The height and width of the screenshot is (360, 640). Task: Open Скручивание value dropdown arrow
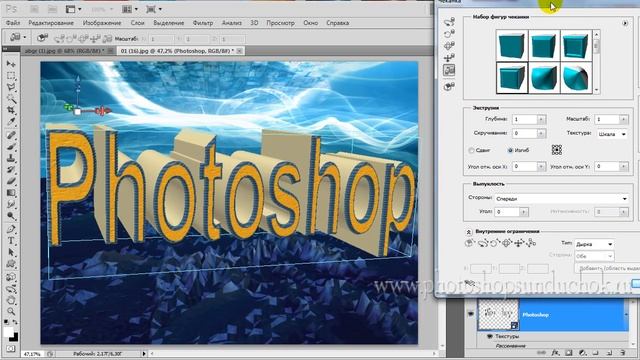pos(541,133)
